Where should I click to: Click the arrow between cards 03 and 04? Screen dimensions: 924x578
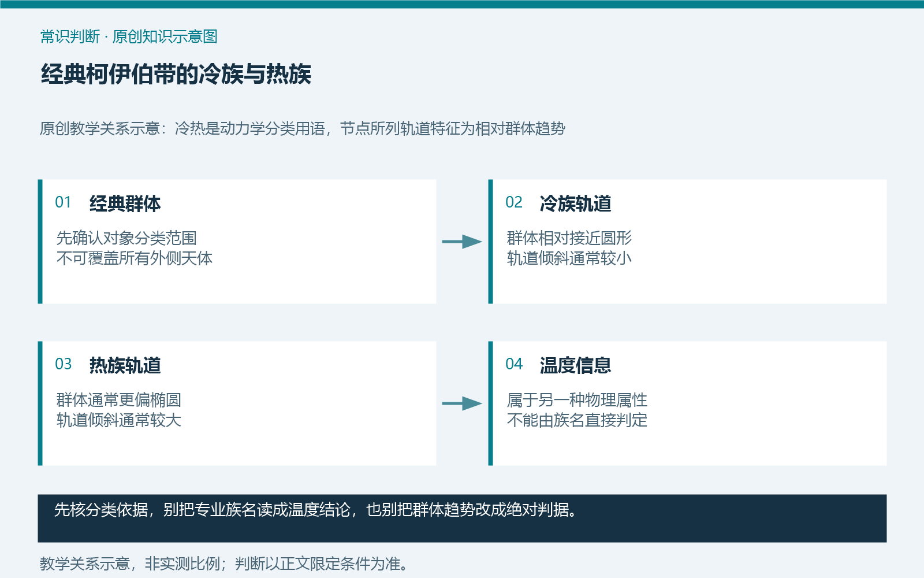[462, 403]
